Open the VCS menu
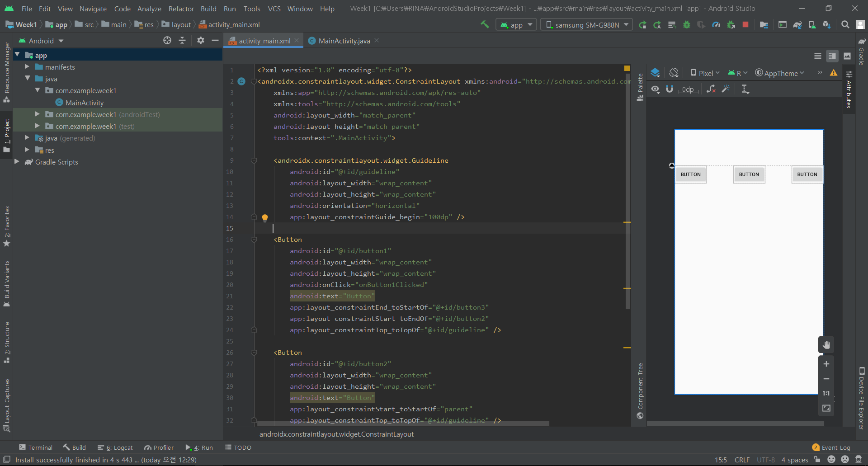 click(274, 9)
